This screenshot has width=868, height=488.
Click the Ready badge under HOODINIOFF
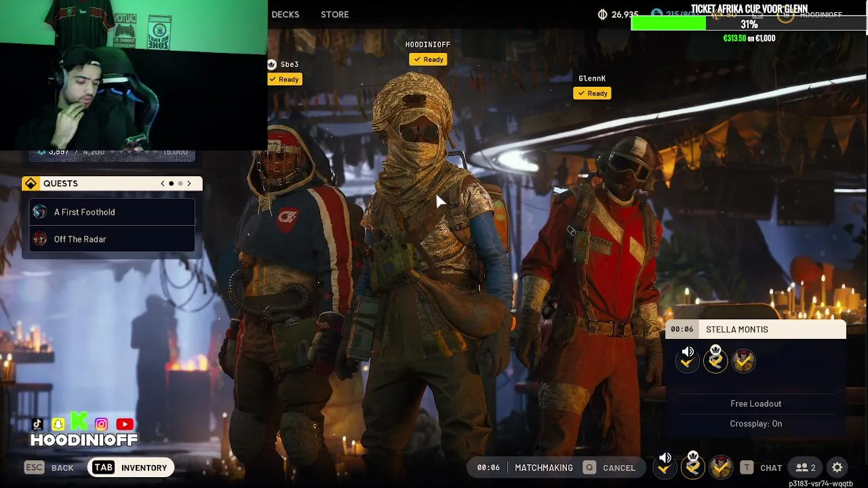428,60
